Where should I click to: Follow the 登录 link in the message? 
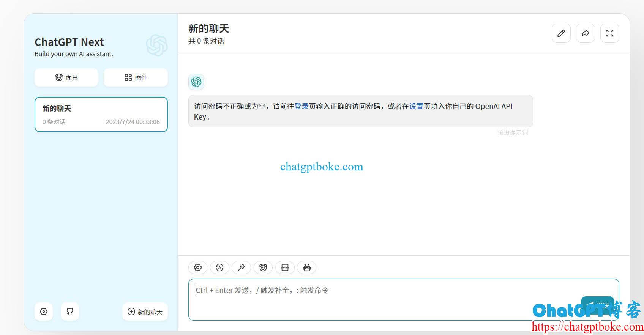click(x=301, y=106)
